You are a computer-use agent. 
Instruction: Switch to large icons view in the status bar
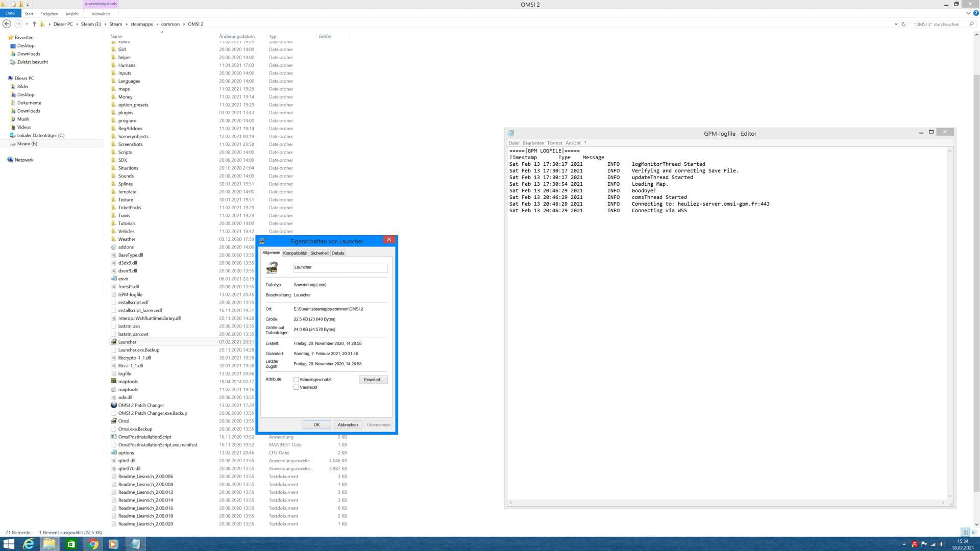[x=973, y=532]
